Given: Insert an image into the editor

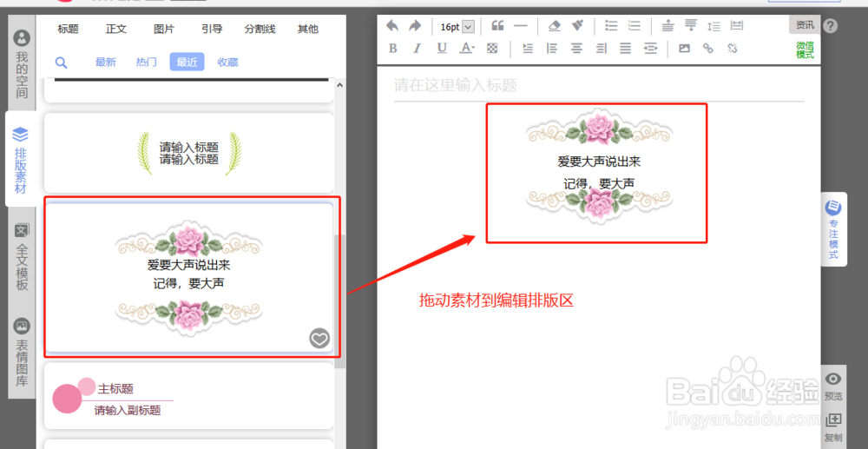Looking at the screenshot, I should (x=685, y=48).
